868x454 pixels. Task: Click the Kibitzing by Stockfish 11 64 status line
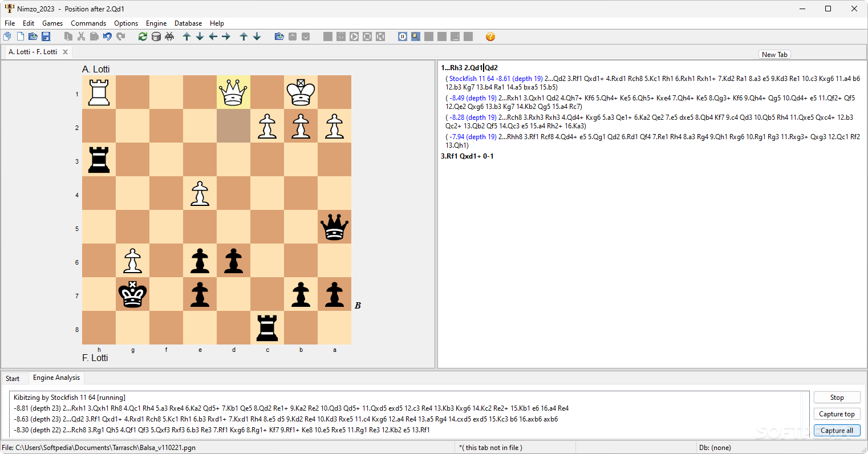pyautogui.click(x=70, y=398)
